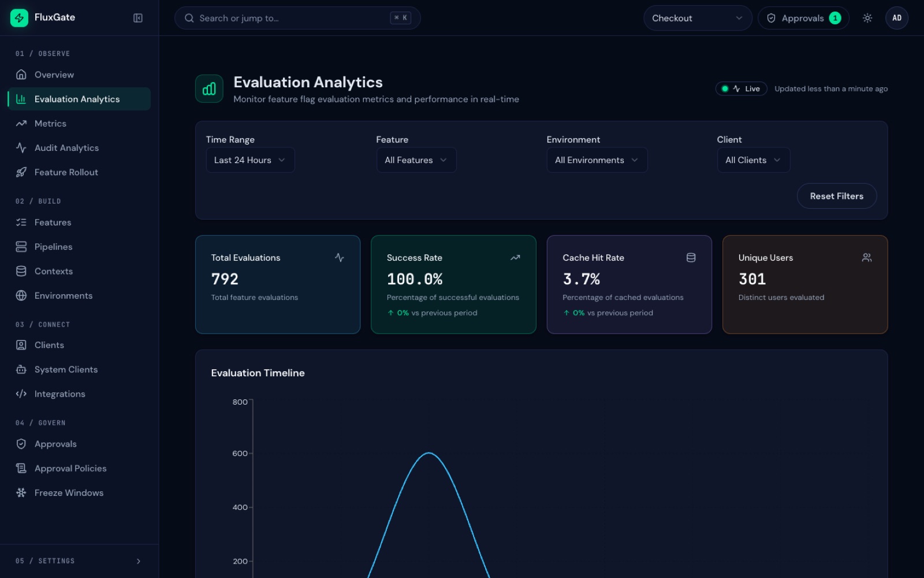Viewport: 924px width, 578px height.
Task: Click the Total Evaluations pulse icon
Action: (340, 258)
